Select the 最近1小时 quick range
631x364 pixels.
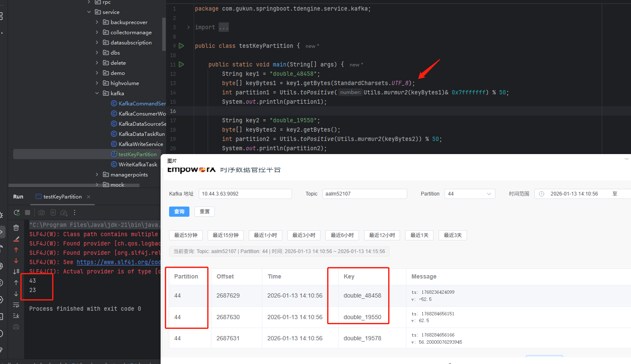coord(266,235)
